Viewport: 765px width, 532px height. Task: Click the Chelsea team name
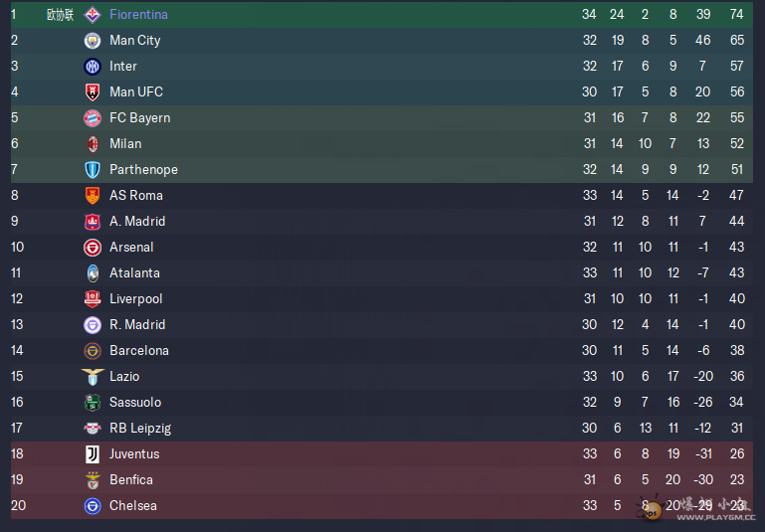133,506
